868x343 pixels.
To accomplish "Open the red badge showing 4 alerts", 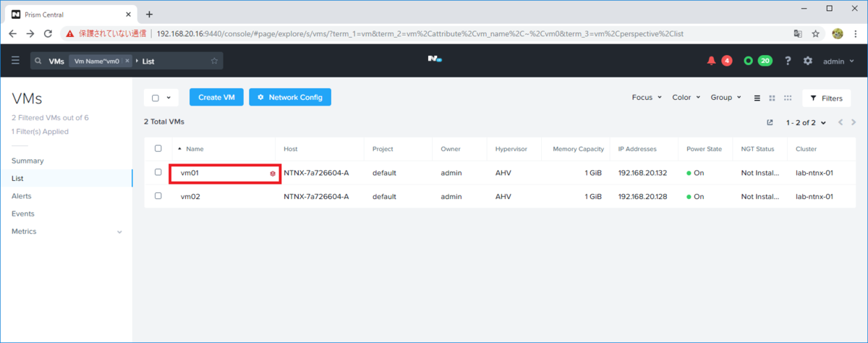I will [726, 61].
